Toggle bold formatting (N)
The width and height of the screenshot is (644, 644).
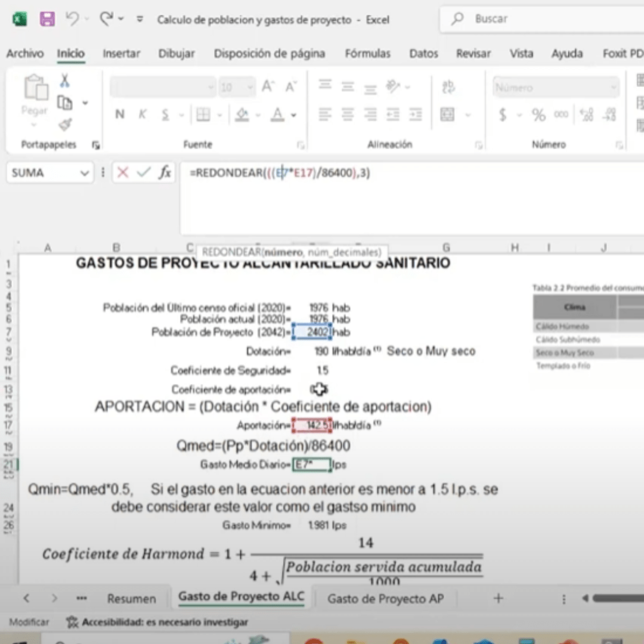point(120,114)
